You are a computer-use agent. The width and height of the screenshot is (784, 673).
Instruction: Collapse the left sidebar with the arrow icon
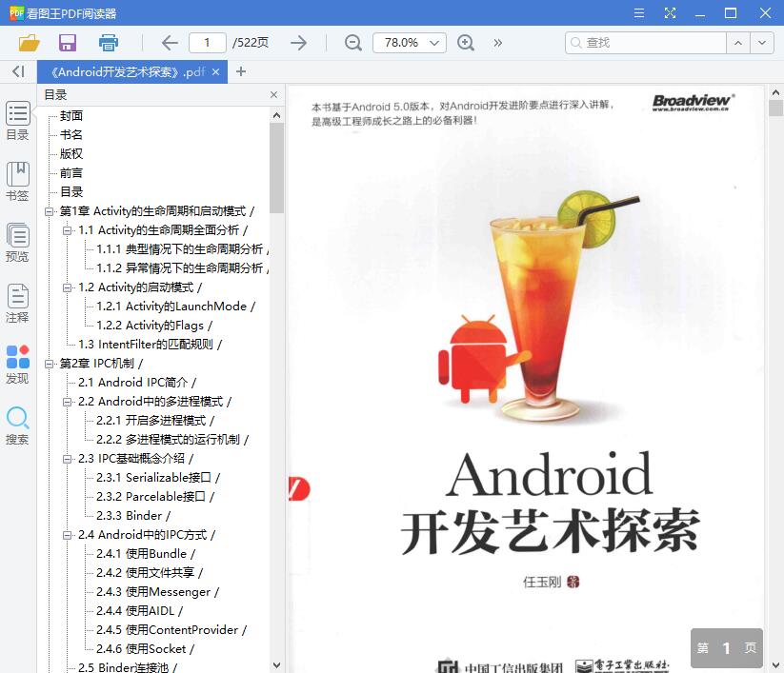tap(18, 71)
